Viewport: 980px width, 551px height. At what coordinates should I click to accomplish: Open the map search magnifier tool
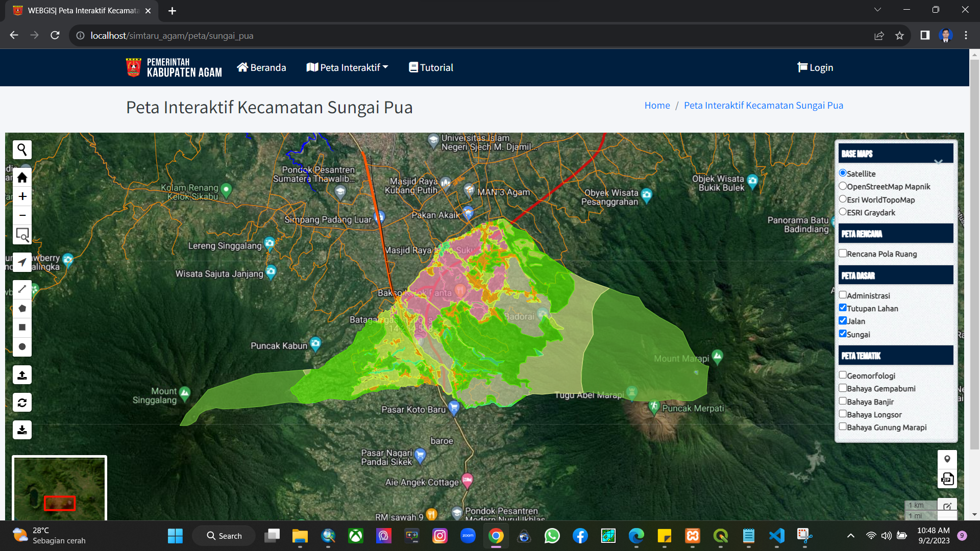(22, 149)
